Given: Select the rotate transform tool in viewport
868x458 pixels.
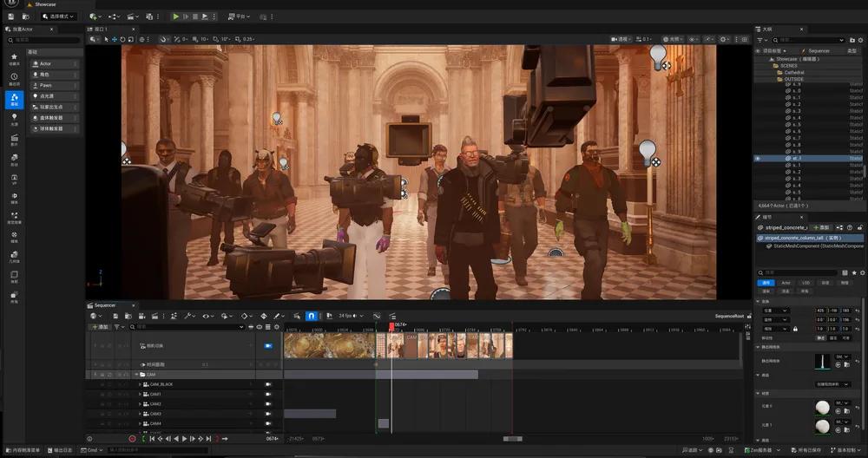Looking at the screenshot, I should pyautogui.click(x=122, y=39).
